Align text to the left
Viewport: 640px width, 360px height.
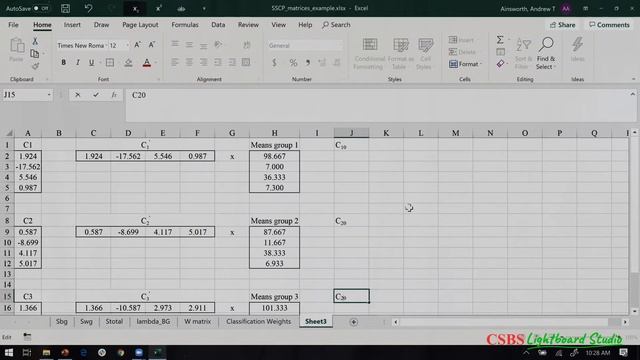[175, 62]
